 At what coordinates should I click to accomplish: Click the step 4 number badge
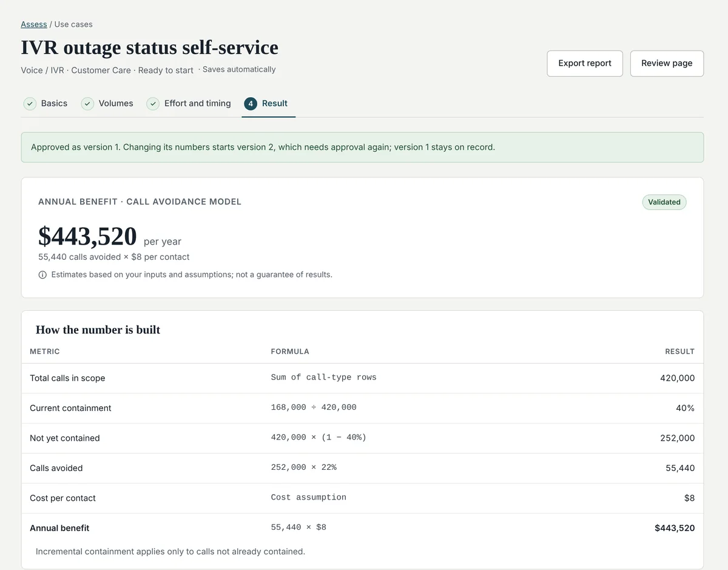pyautogui.click(x=250, y=104)
